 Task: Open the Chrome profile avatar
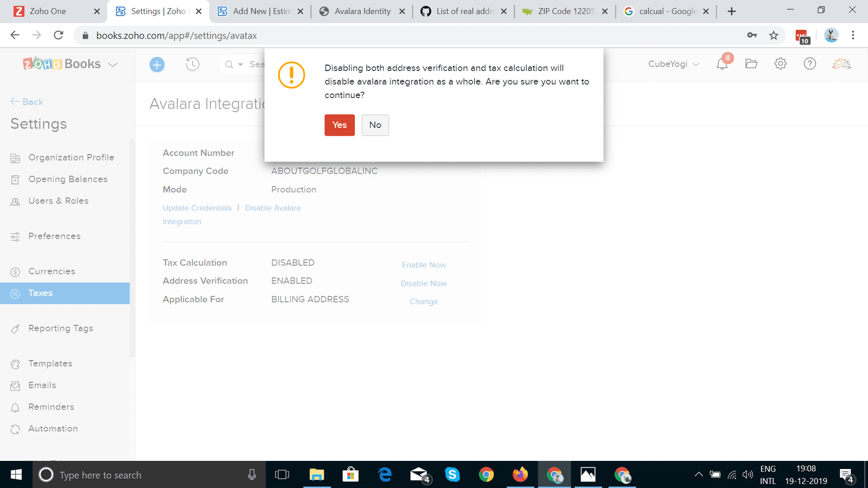point(831,35)
